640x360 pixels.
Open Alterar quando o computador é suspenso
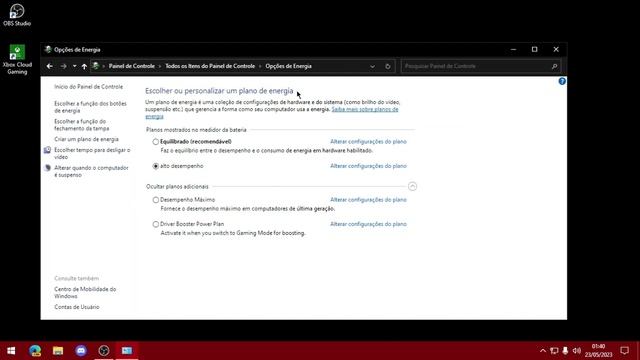click(x=91, y=171)
